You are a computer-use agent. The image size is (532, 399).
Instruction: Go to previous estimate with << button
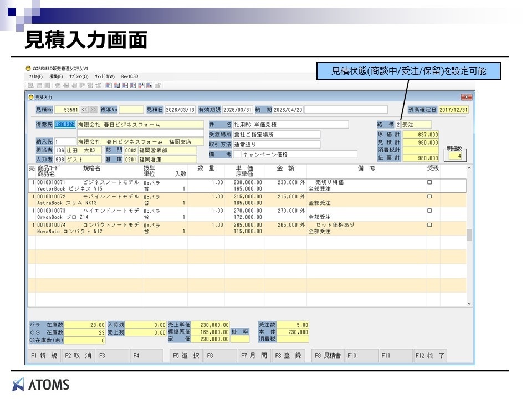click(x=85, y=110)
